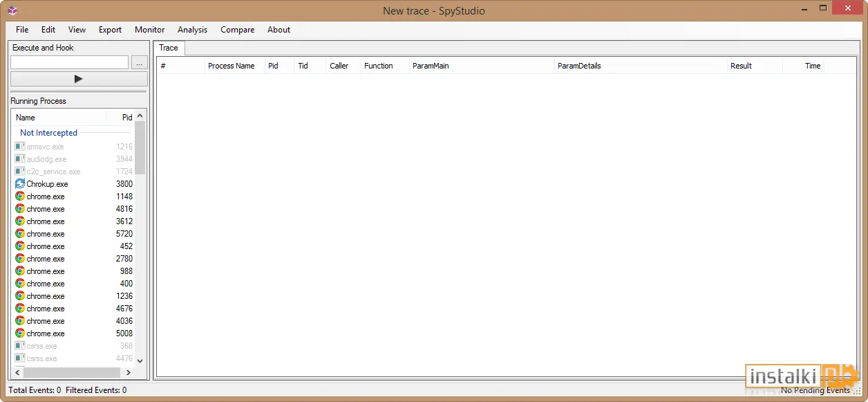
Task: Open the Compare menu
Action: pyautogui.click(x=238, y=30)
